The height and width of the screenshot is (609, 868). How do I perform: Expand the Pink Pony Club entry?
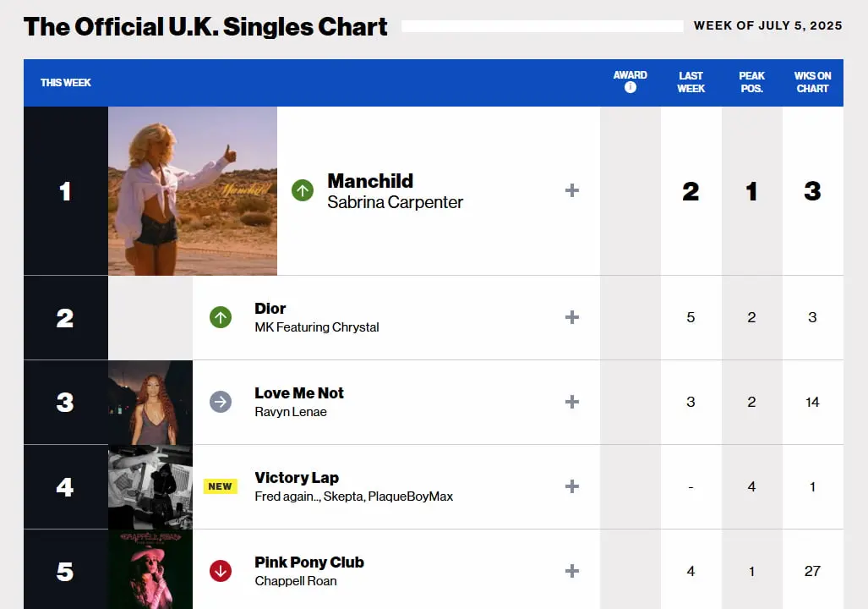(572, 571)
